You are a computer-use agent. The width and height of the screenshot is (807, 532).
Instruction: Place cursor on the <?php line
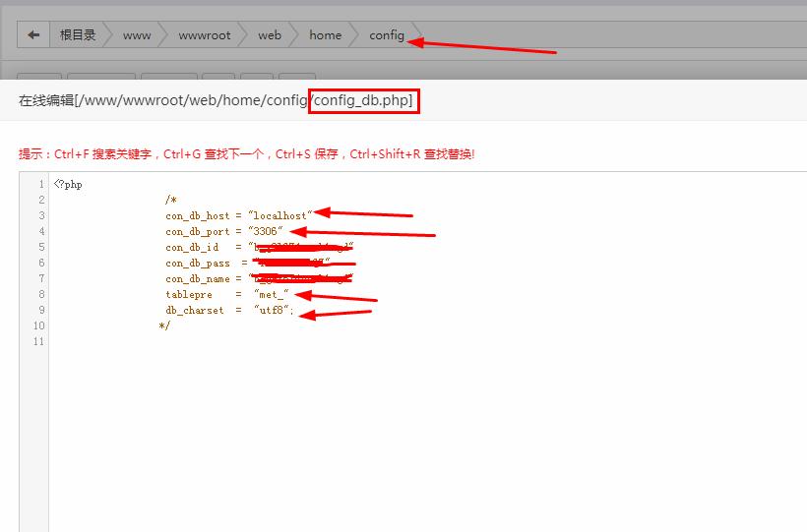coord(69,185)
